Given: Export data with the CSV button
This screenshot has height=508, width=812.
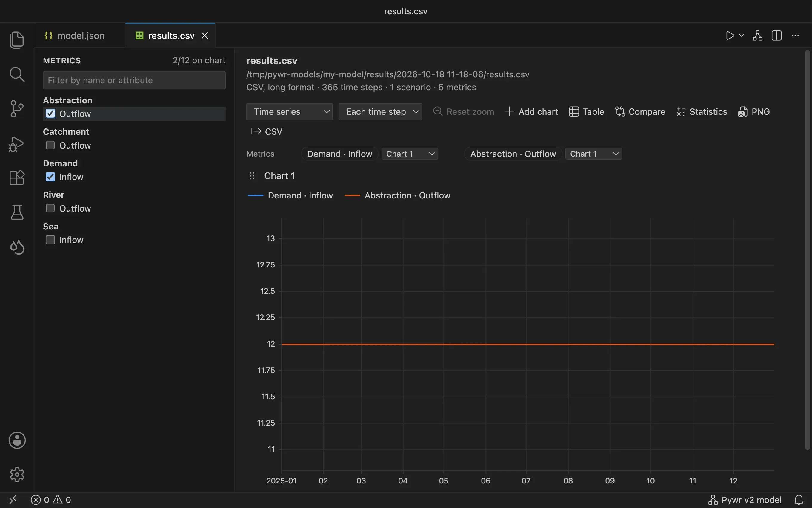Looking at the screenshot, I should (266, 132).
